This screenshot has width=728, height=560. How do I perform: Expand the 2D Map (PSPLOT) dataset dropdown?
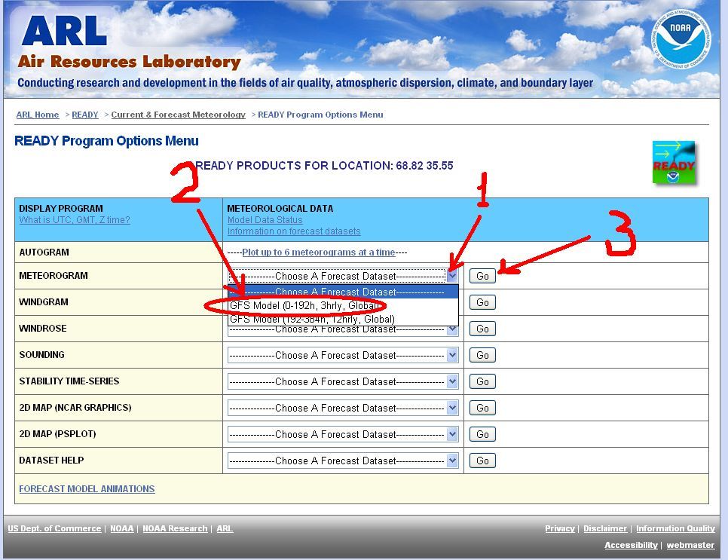[343, 434]
